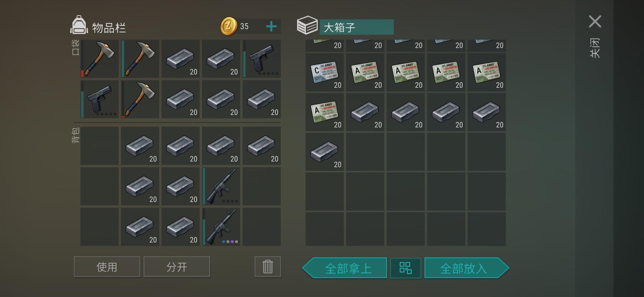Click the sort grid icon between buttons
Screen dimensions: 644x297
[405, 268]
